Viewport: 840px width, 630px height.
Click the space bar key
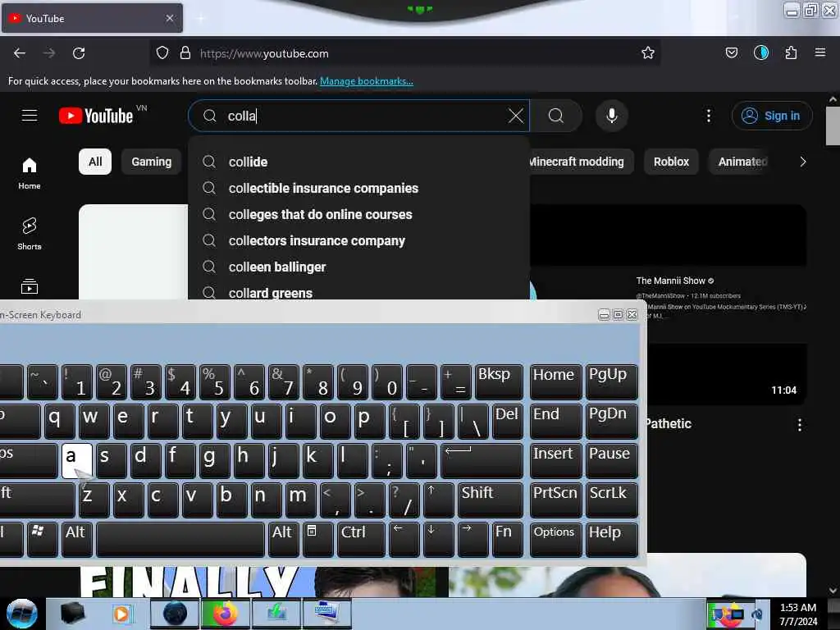(180, 538)
